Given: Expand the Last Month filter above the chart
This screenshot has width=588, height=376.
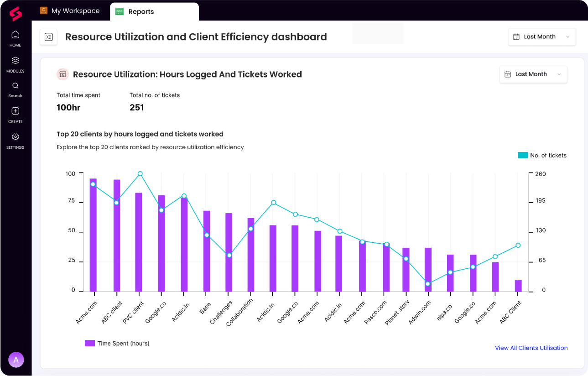Looking at the screenshot, I should (x=533, y=74).
